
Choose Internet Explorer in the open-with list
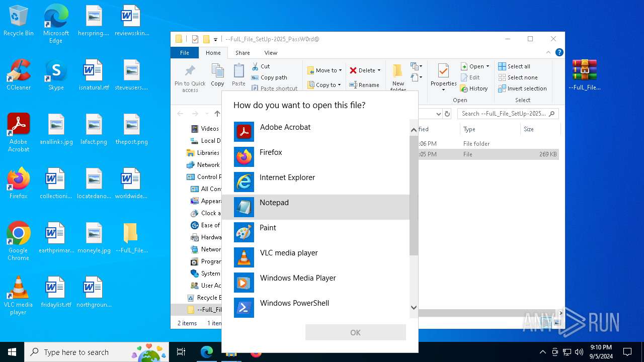point(315,182)
